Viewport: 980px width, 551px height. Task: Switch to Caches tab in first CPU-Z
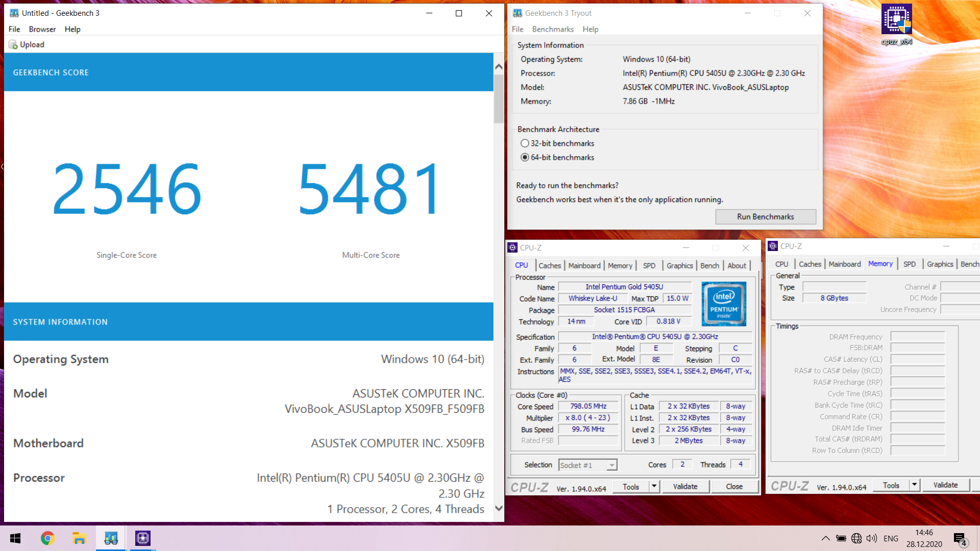[550, 265]
